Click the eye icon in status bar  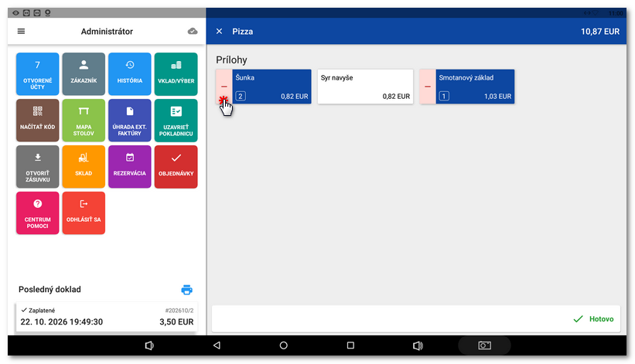(x=15, y=13)
